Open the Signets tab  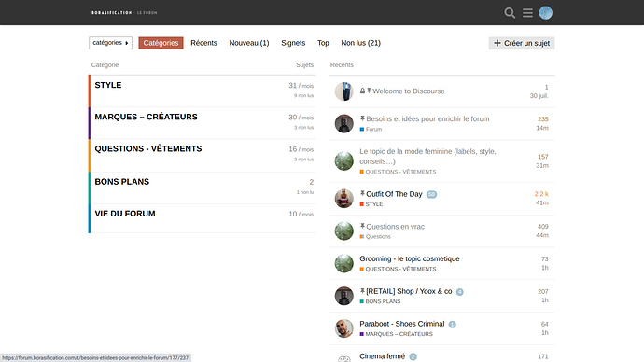(x=293, y=43)
